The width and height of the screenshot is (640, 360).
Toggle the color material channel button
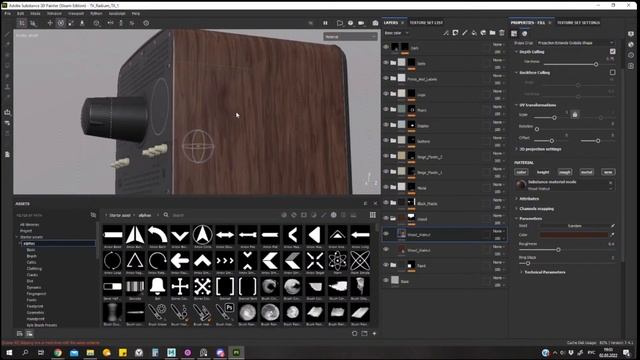[x=521, y=172]
